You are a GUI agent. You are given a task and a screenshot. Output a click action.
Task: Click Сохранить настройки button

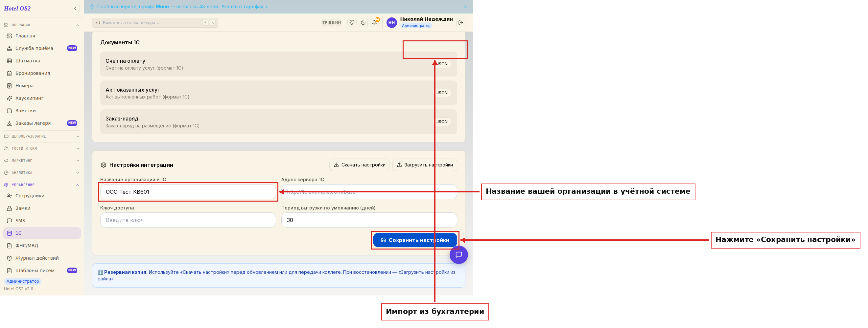click(415, 240)
